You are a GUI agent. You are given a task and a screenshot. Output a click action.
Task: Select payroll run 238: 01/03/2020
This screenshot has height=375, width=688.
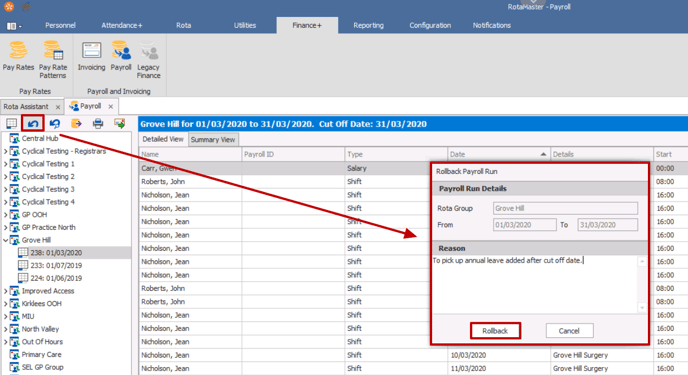[x=56, y=253]
